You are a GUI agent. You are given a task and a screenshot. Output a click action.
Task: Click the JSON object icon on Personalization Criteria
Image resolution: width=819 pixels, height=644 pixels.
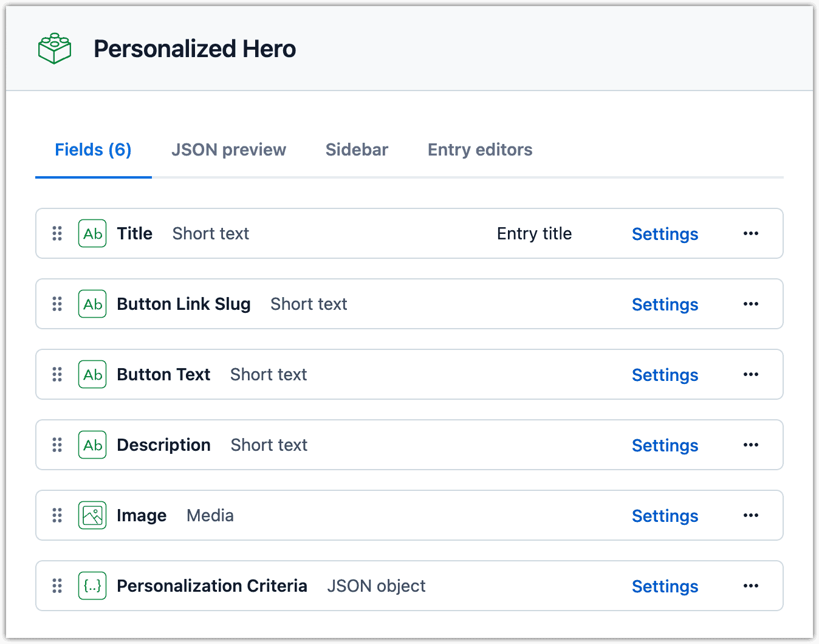coord(92,586)
